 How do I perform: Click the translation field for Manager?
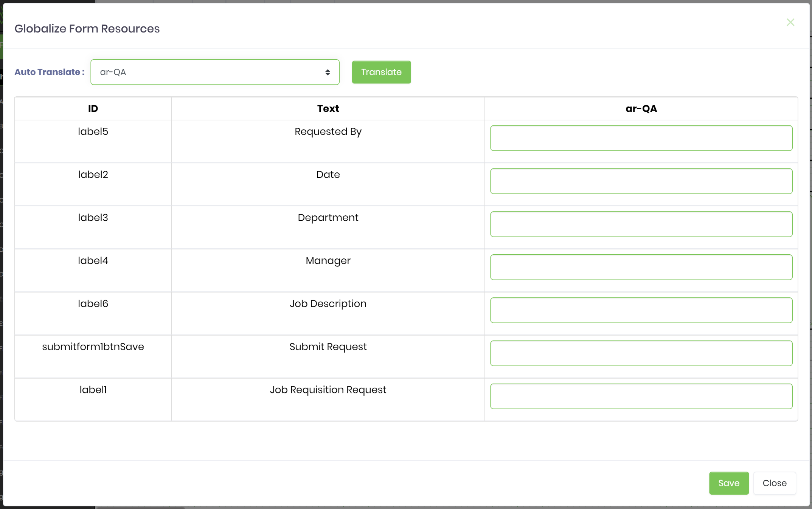641,267
